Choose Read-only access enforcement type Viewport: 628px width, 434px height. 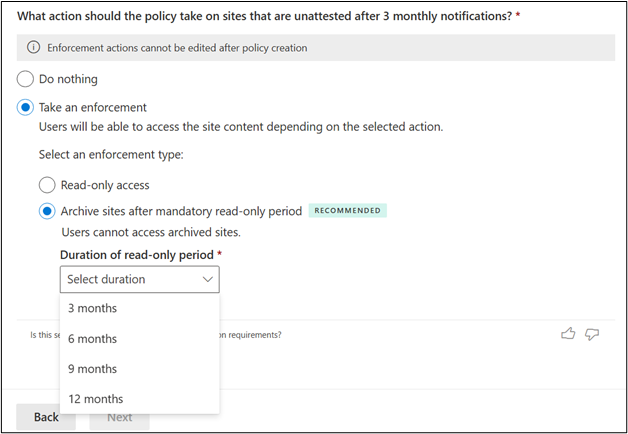click(x=47, y=184)
